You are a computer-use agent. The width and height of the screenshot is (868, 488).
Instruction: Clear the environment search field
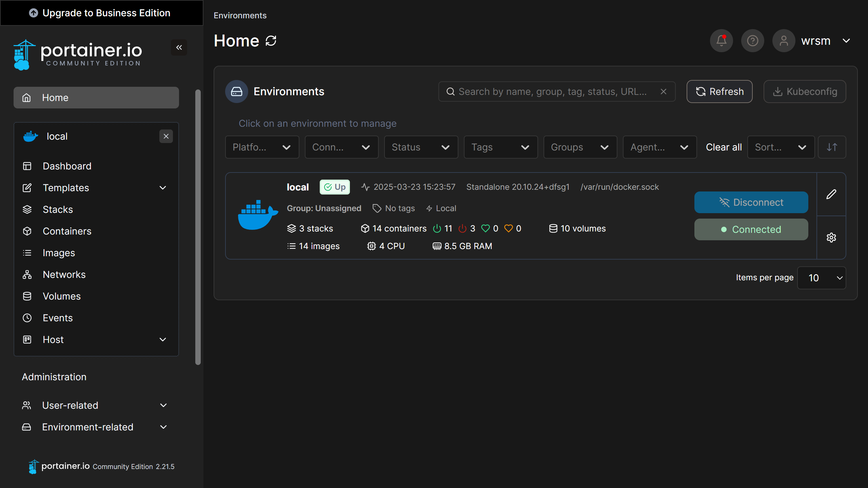tap(664, 91)
